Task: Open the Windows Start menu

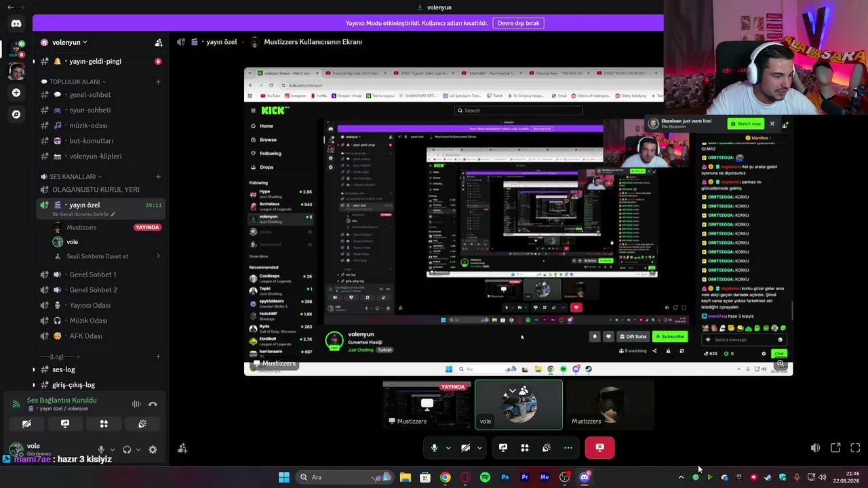Action: pyautogui.click(x=284, y=477)
